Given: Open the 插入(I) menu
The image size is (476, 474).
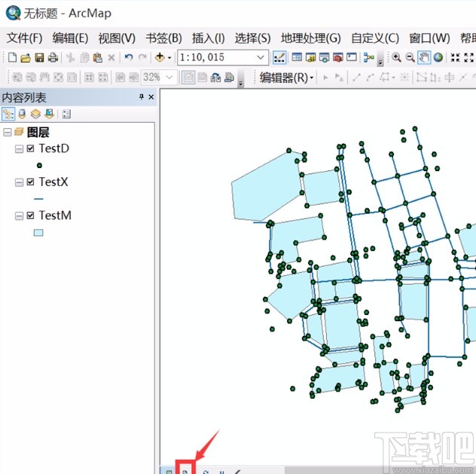Looking at the screenshot, I should 208,38.
